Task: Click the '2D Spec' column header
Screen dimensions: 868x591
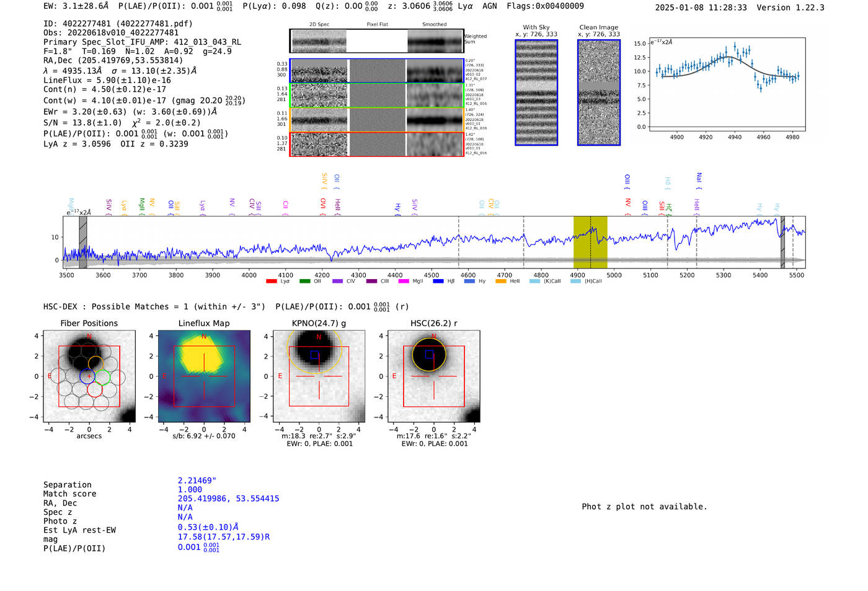Action: [319, 25]
